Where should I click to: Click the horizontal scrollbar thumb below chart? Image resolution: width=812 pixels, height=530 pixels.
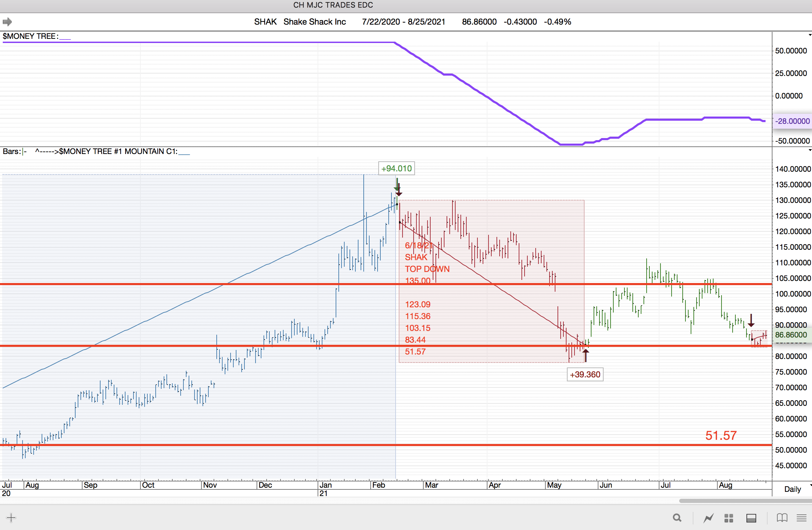(x=745, y=501)
